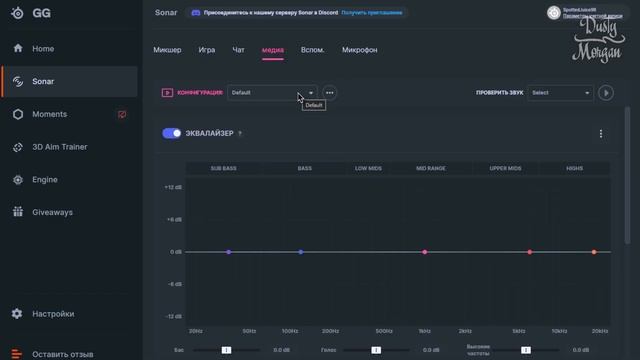This screenshot has width=640, height=360.
Task: Click the Настройки label
Action: (53, 314)
